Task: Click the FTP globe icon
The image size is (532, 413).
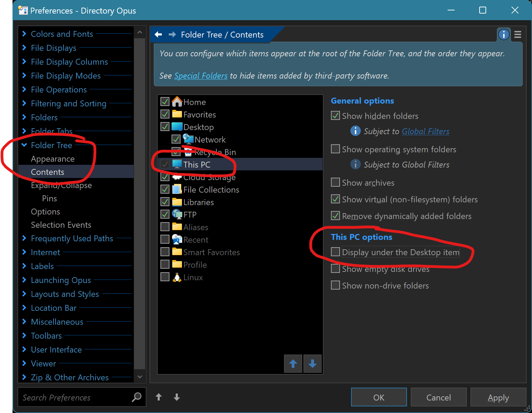Action: (x=177, y=214)
